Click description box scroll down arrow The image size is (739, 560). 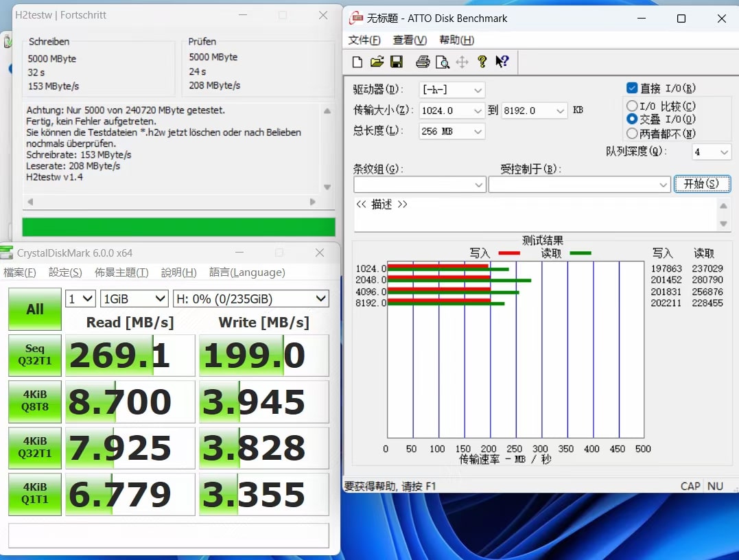[x=723, y=224]
